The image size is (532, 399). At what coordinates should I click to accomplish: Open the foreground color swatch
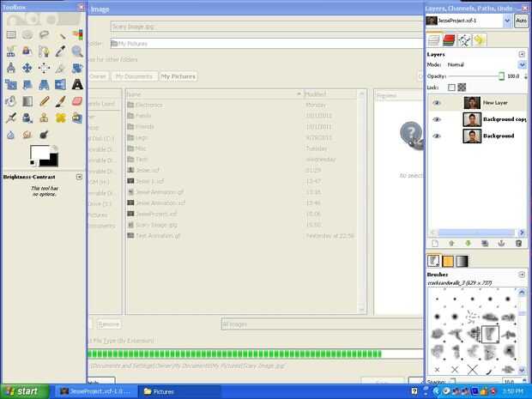coord(39,154)
